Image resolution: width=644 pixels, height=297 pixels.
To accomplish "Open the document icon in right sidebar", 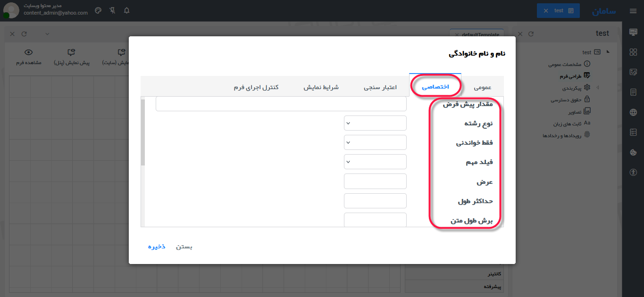I will 633,92.
